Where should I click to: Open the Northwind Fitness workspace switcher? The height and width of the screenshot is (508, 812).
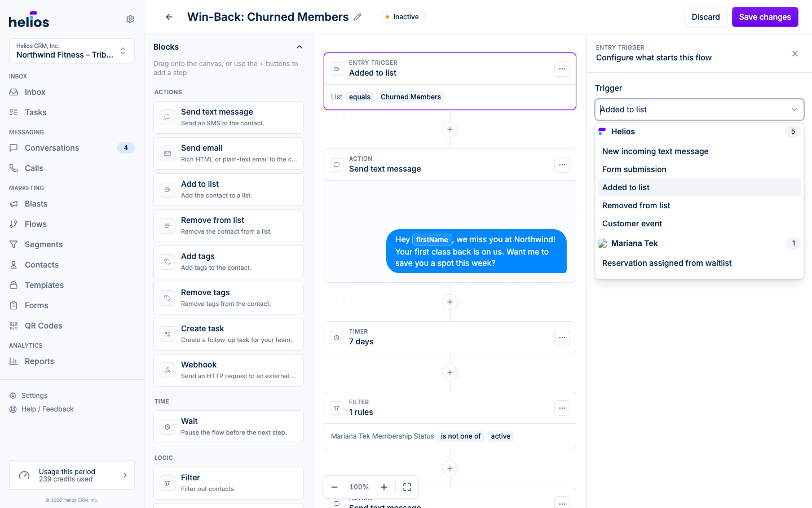[x=72, y=51]
